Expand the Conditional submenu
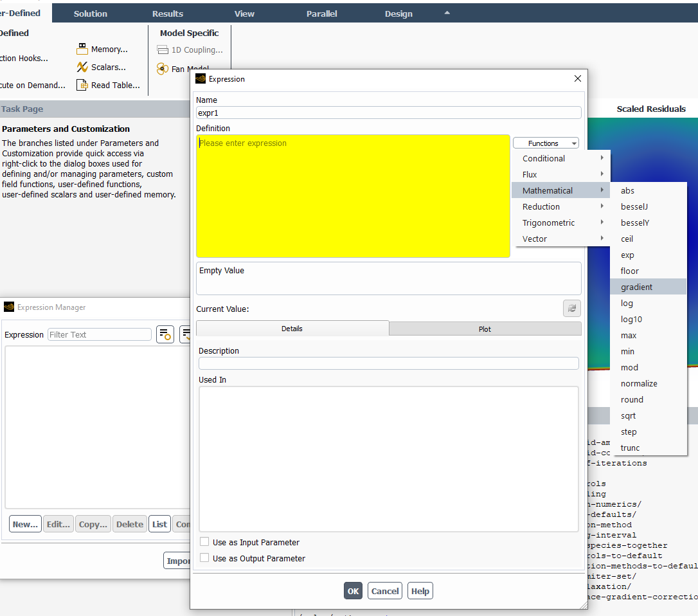Image resolution: width=698 pixels, height=616 pixels. coord(561,158)
